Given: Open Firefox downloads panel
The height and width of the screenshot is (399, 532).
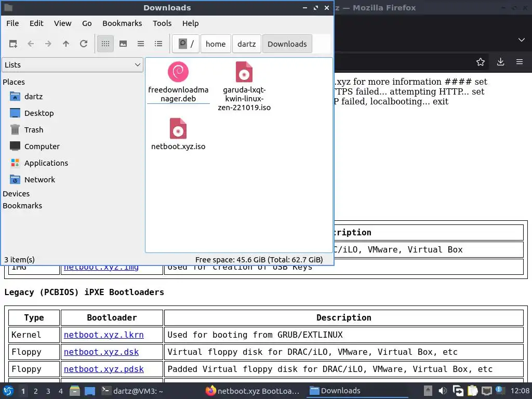Looking at the screenshot, I should [500, 62].
